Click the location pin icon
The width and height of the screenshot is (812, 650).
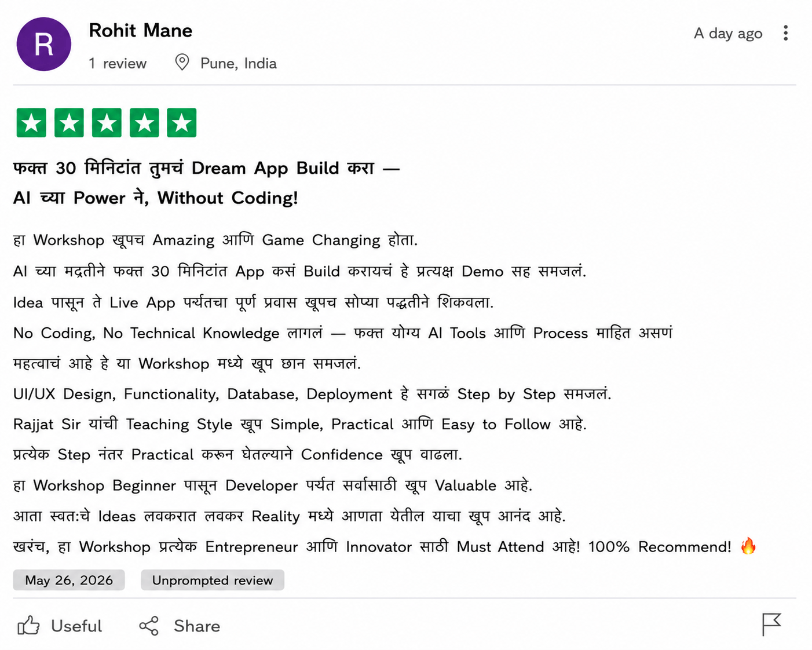click(x=182, y=62)
